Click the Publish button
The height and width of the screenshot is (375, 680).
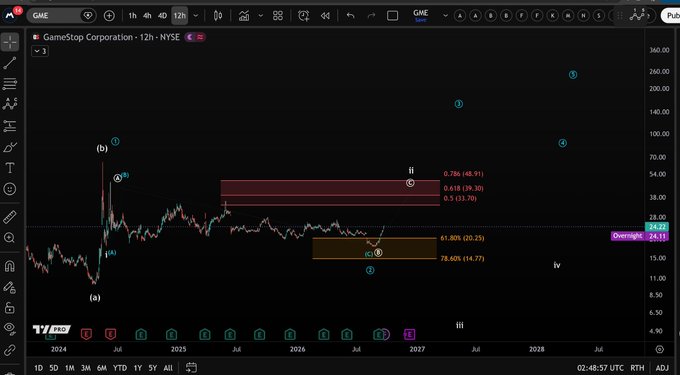click(x=670, y=16)
